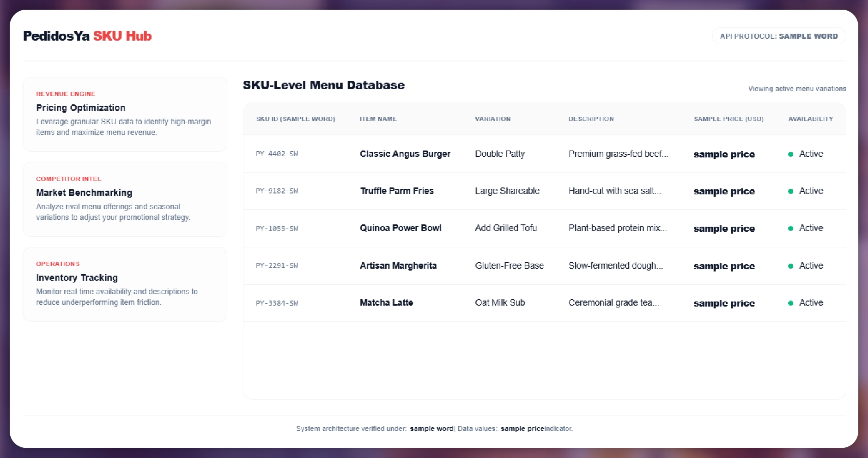Click the Viewing active menu variations text

point(797,89)
